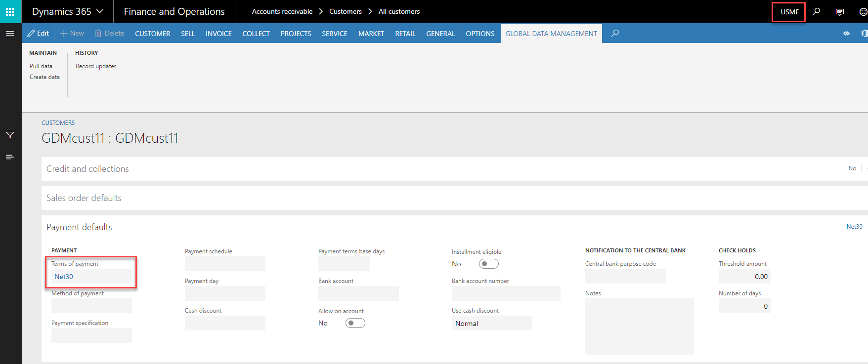Click the search magnifier in top bar

[816, 11]
